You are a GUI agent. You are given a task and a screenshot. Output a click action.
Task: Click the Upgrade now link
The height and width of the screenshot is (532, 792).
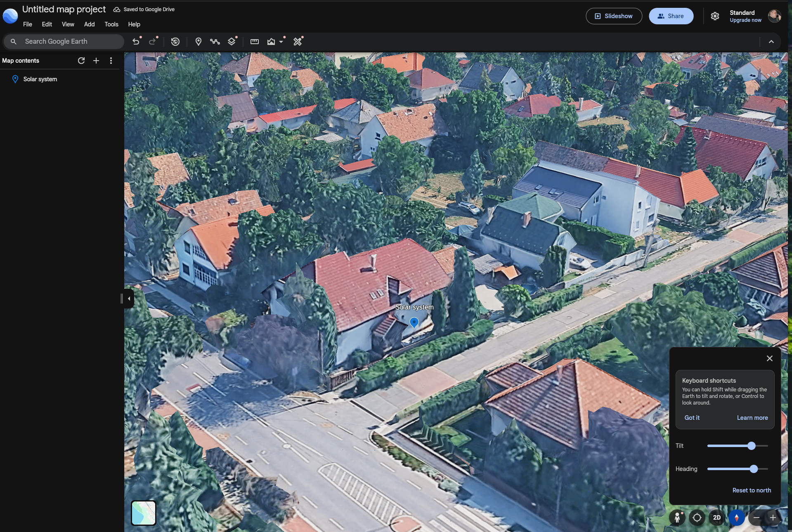745,20
